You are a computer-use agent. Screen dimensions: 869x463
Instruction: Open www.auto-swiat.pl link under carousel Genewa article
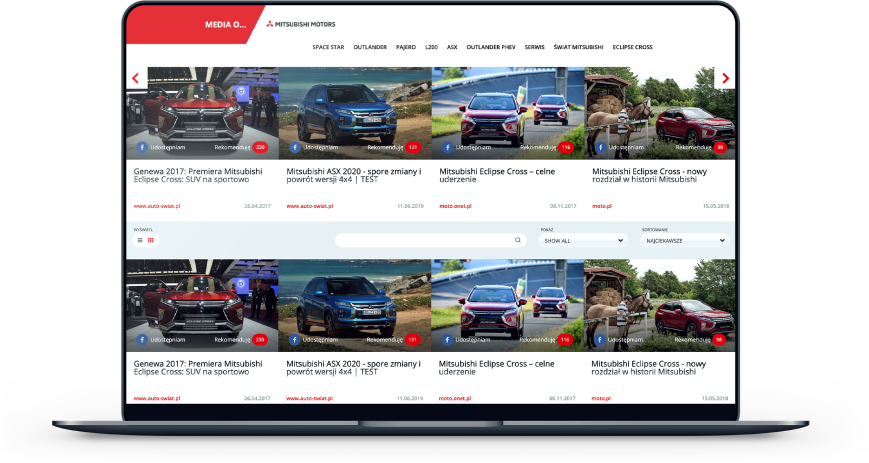point(157,206)
